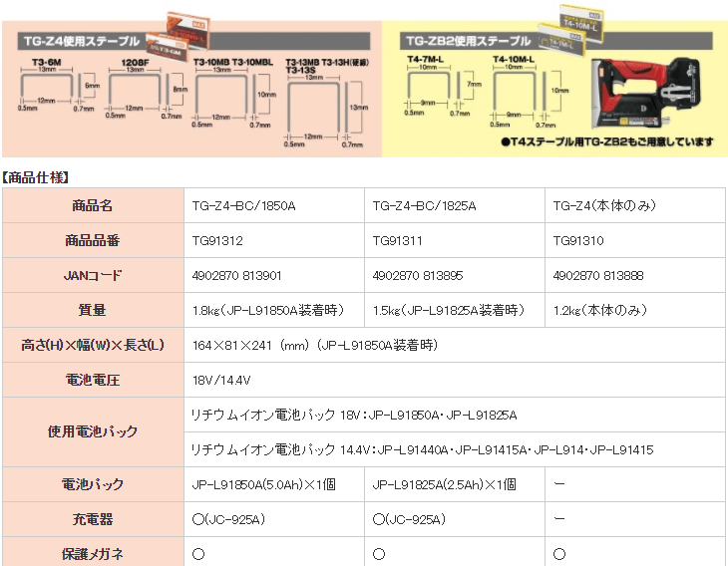Select product number TG91310
Screen dimensions: 728x566
pyautogui.click(x=578, y=240)
